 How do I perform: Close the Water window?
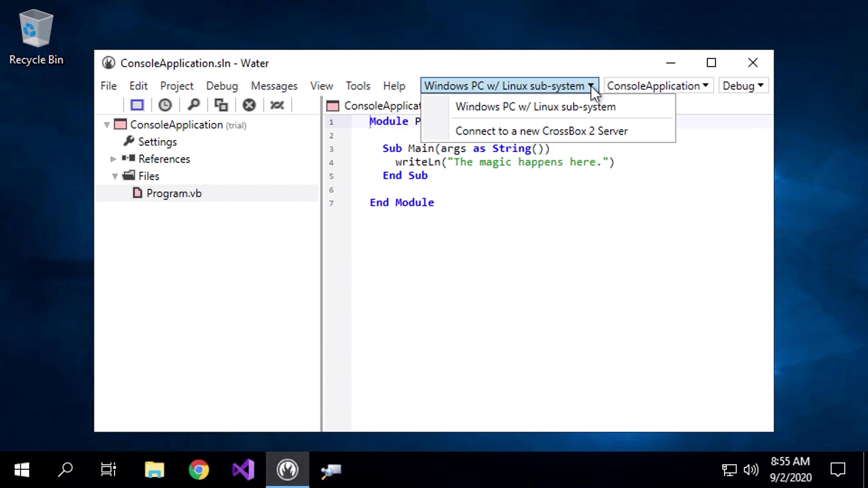tap(753, 63)
